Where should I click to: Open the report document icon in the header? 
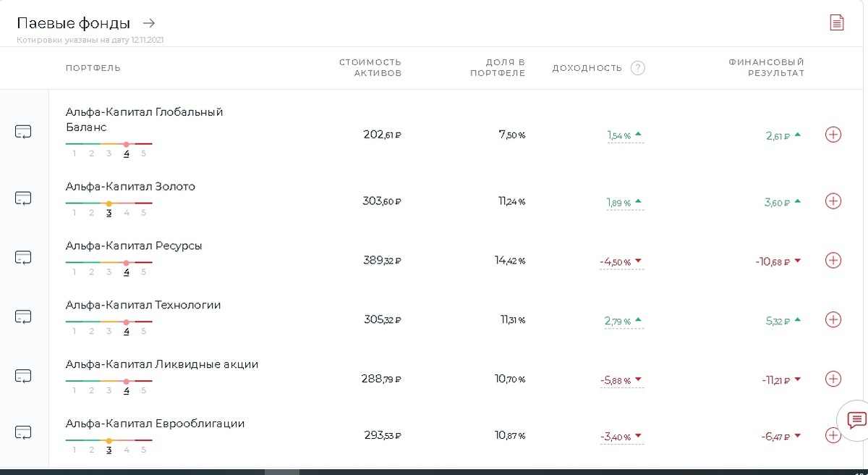pyautogui.click(x=837, y=22)
